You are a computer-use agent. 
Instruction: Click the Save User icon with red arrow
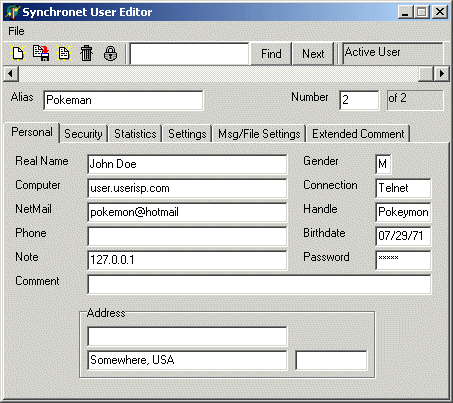pos(41,53)
